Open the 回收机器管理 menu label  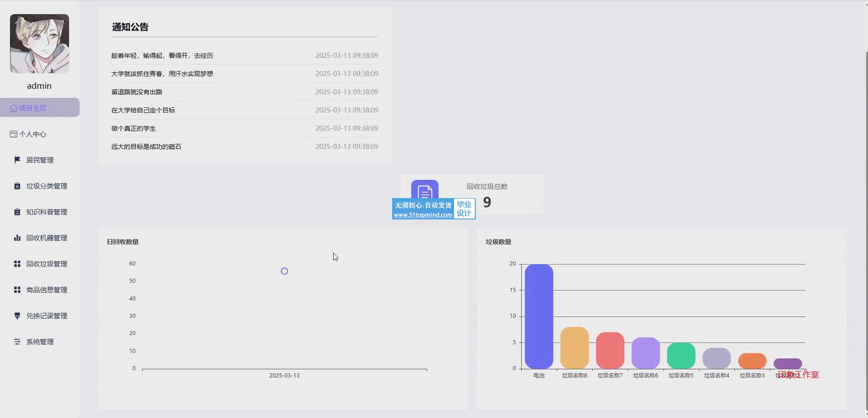(x=46, y=238)
